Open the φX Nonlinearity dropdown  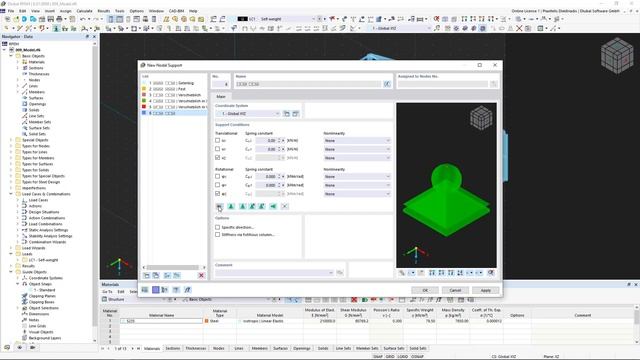click(357, 176)
